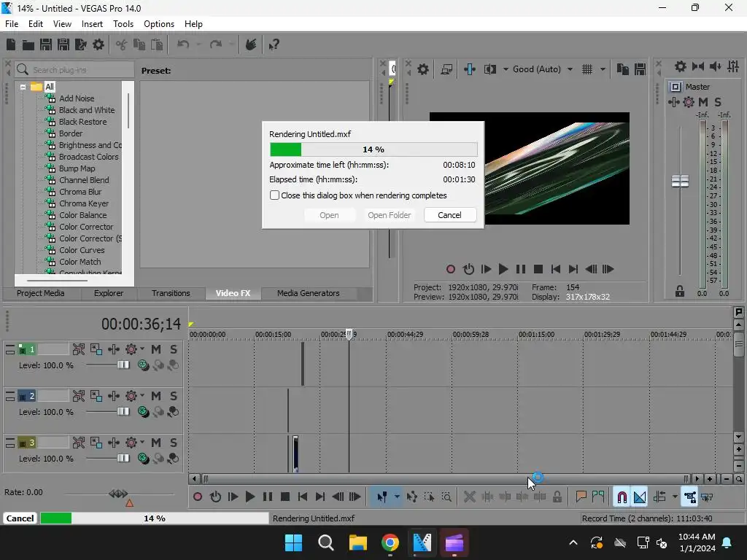The height and width of the screenshot is (560, 747).
Task: Mute track 2 with its M button
Action: pos(156,396)
